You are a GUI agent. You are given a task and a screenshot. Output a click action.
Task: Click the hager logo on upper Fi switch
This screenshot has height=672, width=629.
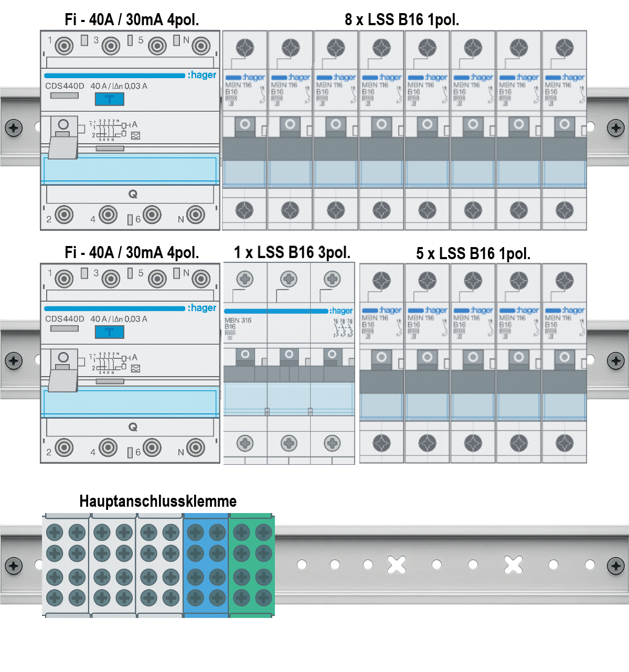(x=202, y=75)
